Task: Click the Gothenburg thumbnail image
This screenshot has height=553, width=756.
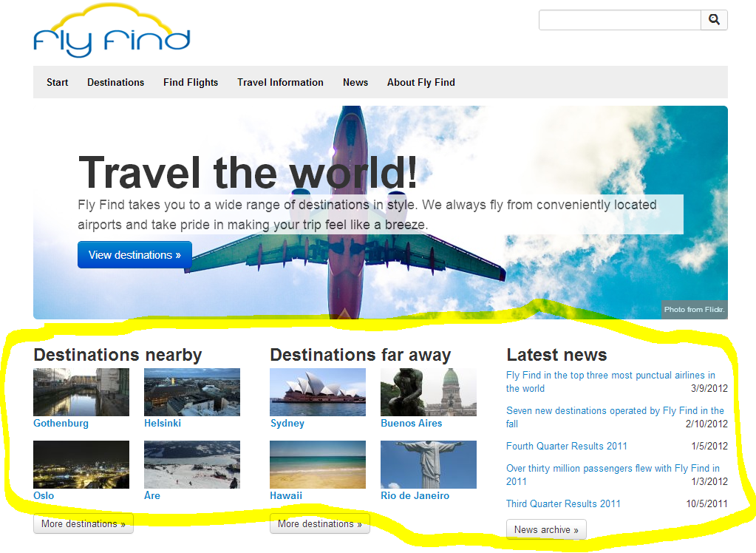Action: (81, 392)
